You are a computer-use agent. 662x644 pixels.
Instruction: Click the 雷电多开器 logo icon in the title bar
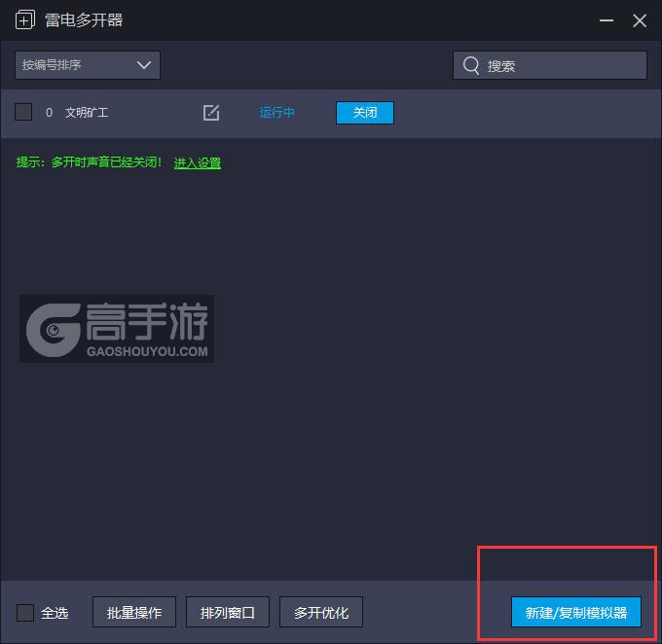point(25,20)
